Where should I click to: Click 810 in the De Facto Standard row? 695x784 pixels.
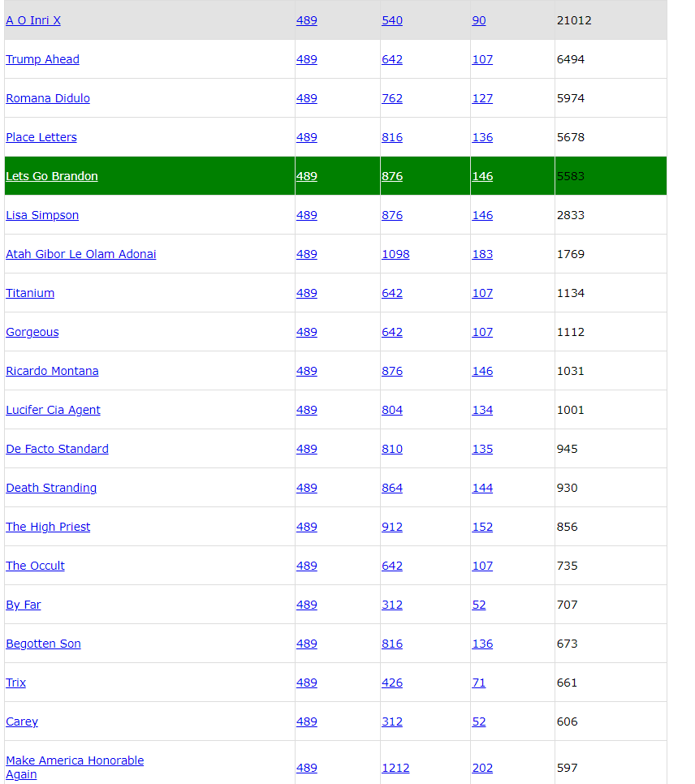(392, 450)
